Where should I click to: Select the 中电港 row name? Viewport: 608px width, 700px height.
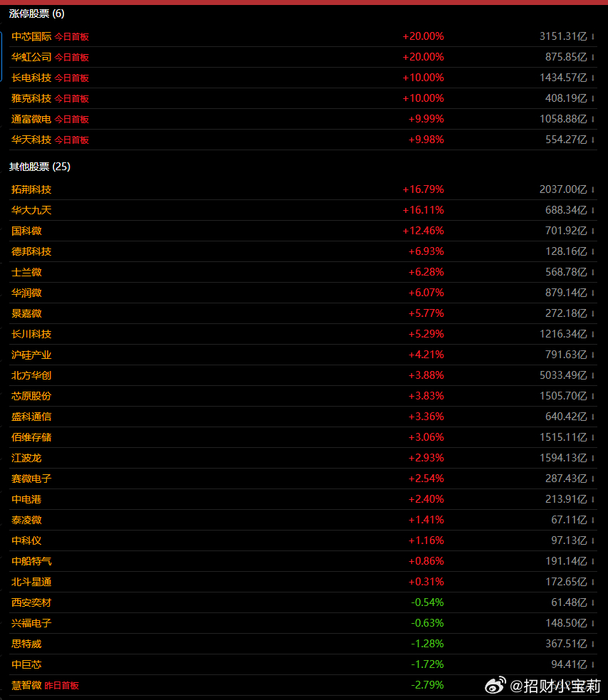26,500
